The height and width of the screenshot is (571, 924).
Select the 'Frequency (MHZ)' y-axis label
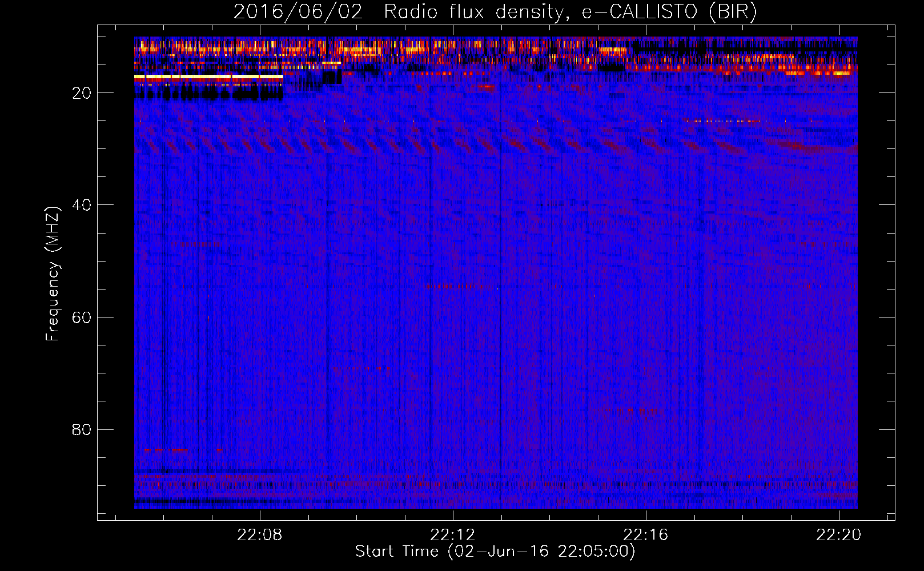[53, 274]
